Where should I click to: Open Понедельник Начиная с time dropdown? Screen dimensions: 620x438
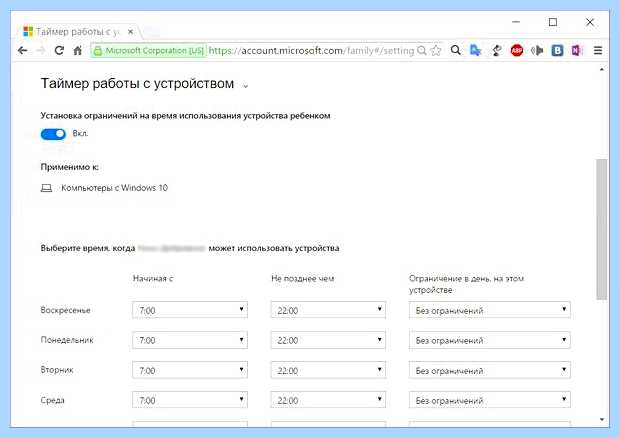click(x=190, y=340)
